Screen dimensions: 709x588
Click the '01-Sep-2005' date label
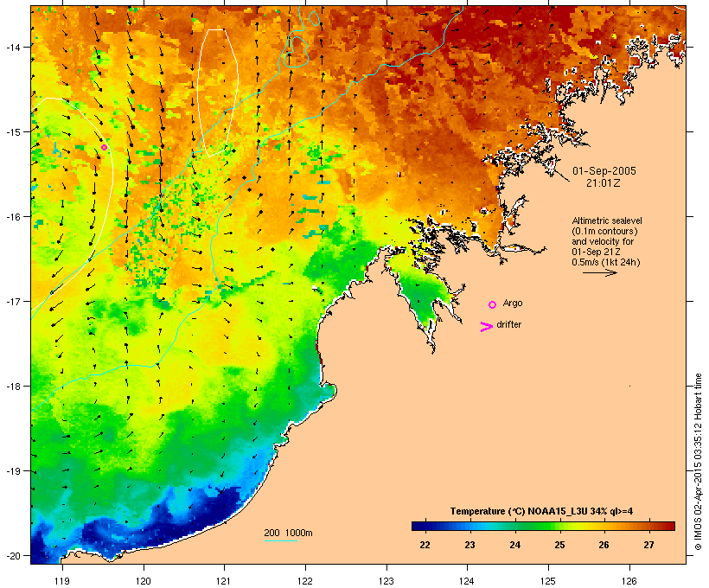click(x=604, y=171)
